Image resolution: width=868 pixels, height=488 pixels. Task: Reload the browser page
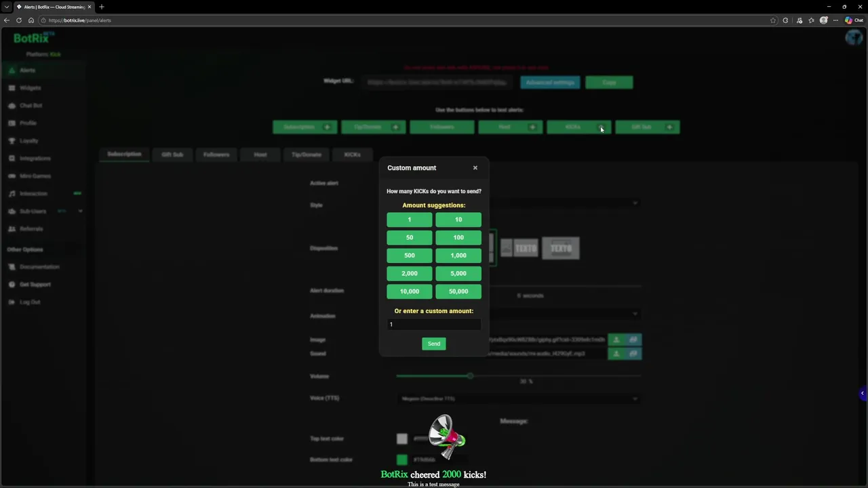click(x=18, y=20)
